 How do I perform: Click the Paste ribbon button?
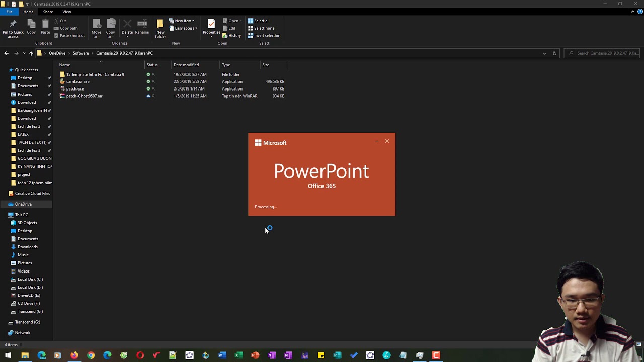click(x=45, y=27)
